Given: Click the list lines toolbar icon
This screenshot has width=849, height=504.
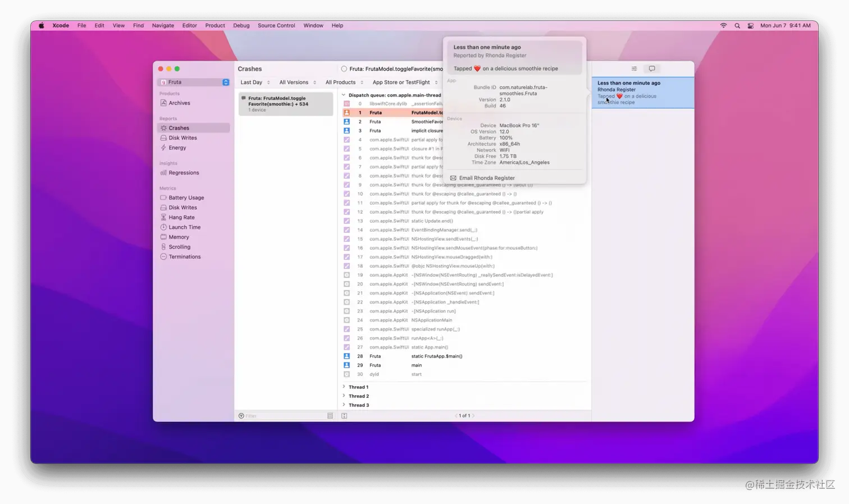Looking at the screenshot, I should coord(634,68).
